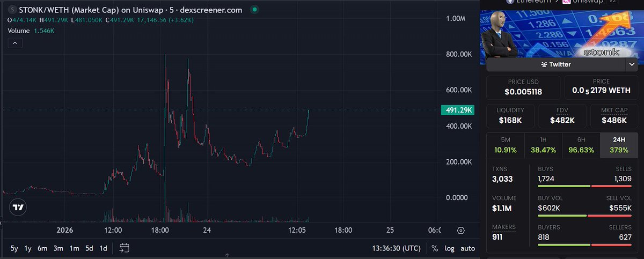Click the STONK symbol logo icon
644x259 pixels.
point(11,10)
